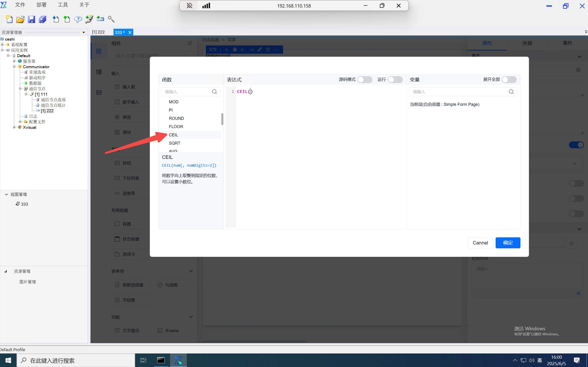The image size is (588, 367).
Task: Click the 确定 button
Action: (508, 243)
